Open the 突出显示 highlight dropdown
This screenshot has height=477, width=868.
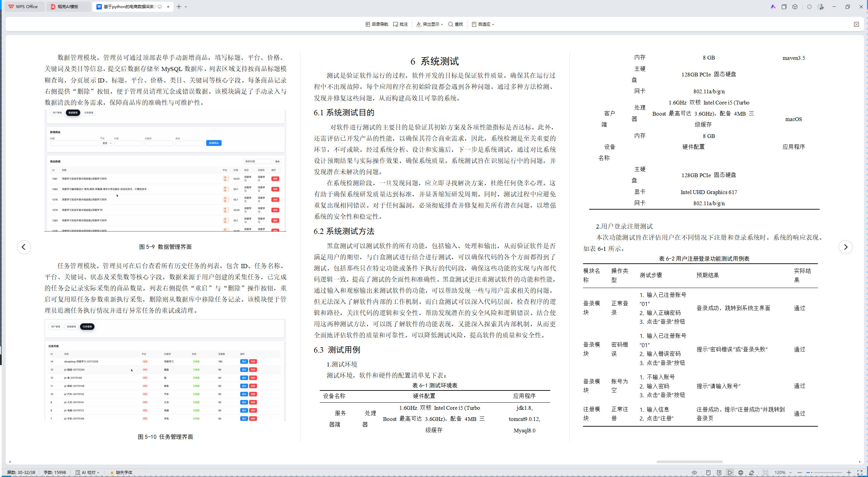429,24
